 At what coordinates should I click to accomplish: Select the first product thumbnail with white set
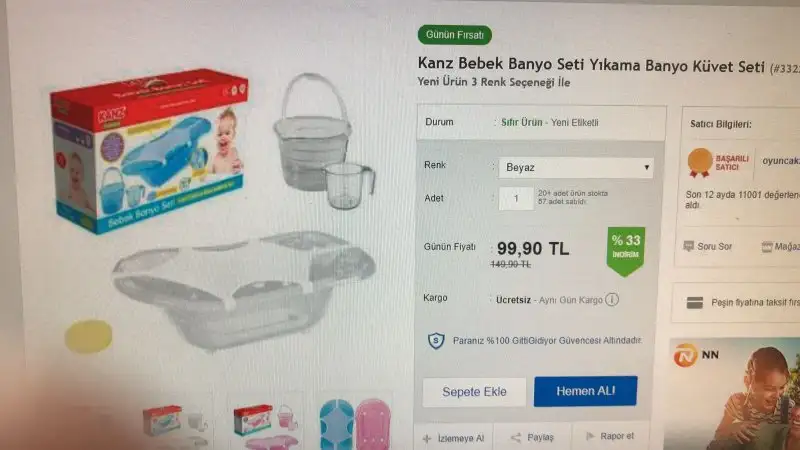click(x=174, y=422)
